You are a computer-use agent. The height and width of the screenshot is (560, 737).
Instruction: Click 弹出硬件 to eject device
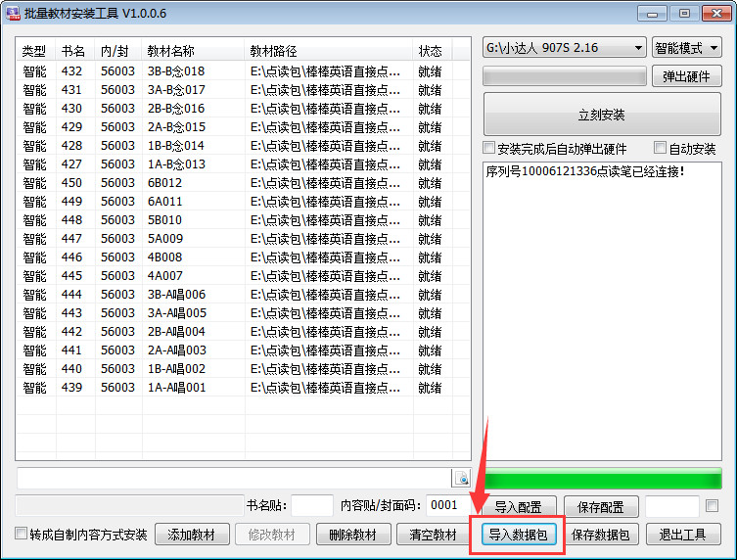pyautogui.click(x=686, y=76)
